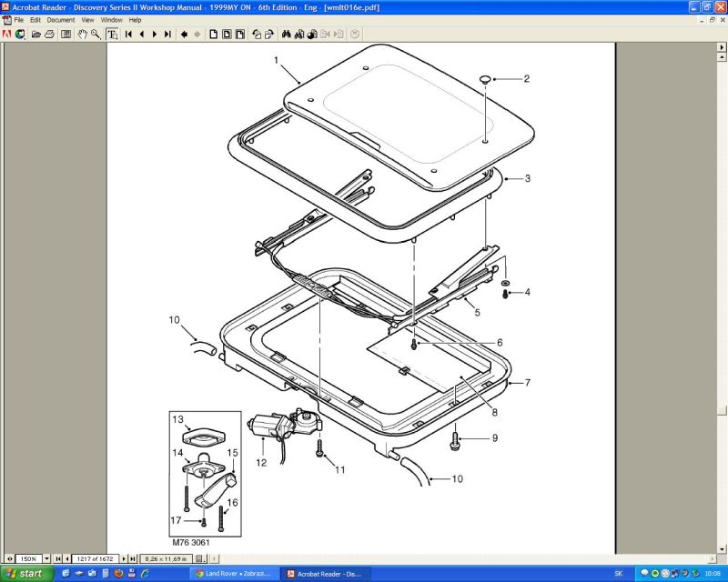The width and height of the screenshot is (728, 582).
Task: Select the Hand tool in toolbar
Action: (x=83, y=35)
